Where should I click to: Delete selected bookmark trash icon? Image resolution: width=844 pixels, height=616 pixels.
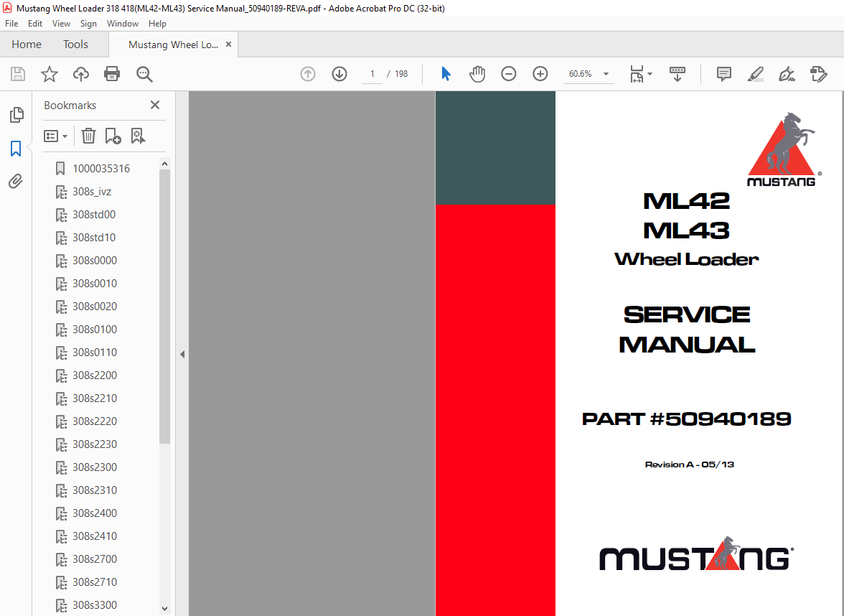(88, 136)
